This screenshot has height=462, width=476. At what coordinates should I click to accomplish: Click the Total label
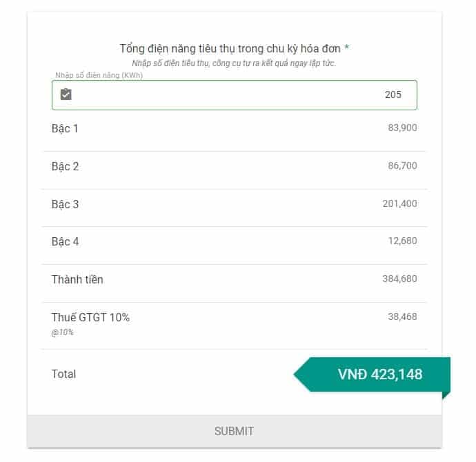point(63,374)
